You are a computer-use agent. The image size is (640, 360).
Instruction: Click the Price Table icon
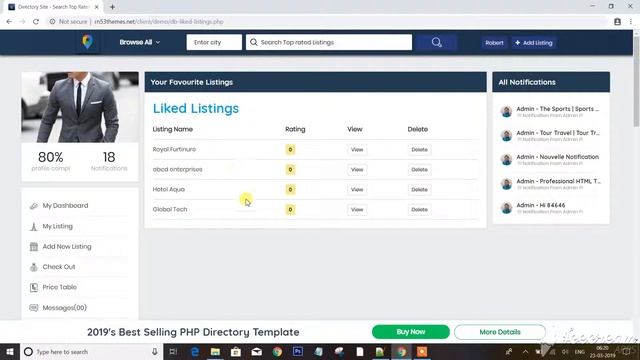[34, 288]
